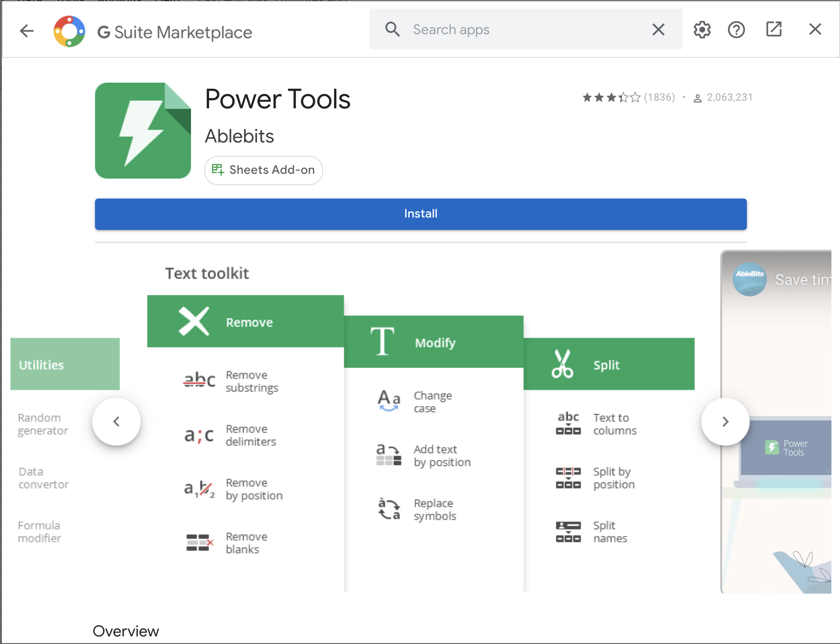Click the user count person icon

[x=697, y=98]
